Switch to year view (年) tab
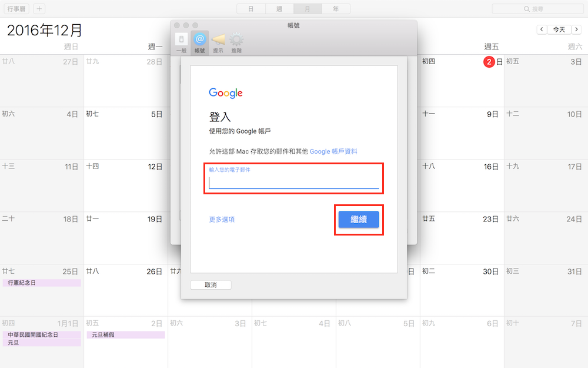This screenshot has width=588, height=368. pos(336,9)
